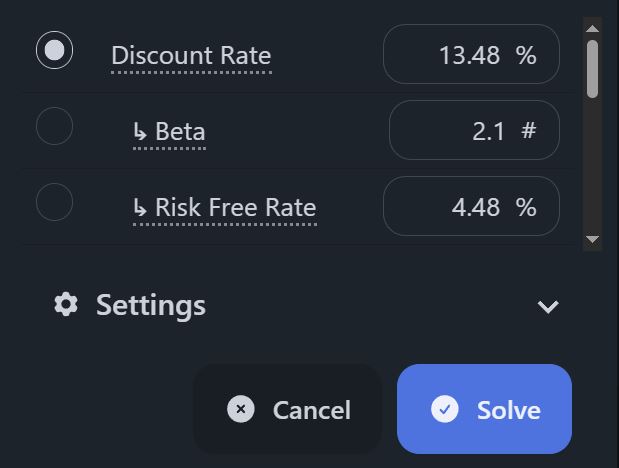The width and height of the screenshot is (619, 468).
Task: Click the Settings header text
Action: [x=151, y=305]
